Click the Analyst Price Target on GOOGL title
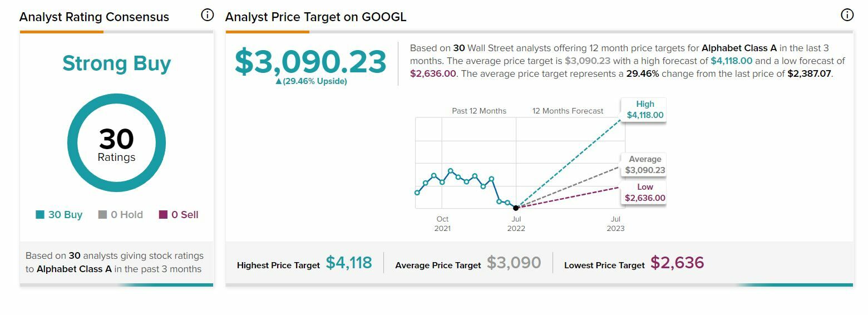The image size is (868, 315). pos(315,17)
